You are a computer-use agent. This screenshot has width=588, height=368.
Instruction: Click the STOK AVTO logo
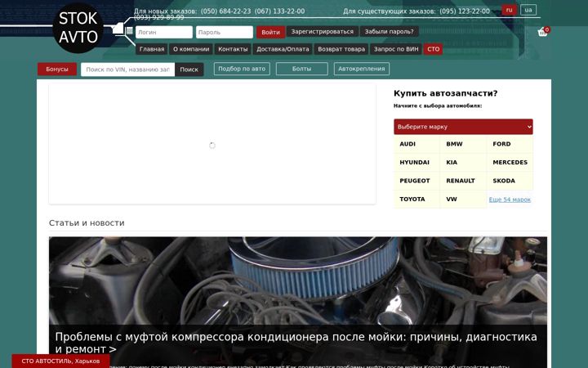(x=78, y=28)
